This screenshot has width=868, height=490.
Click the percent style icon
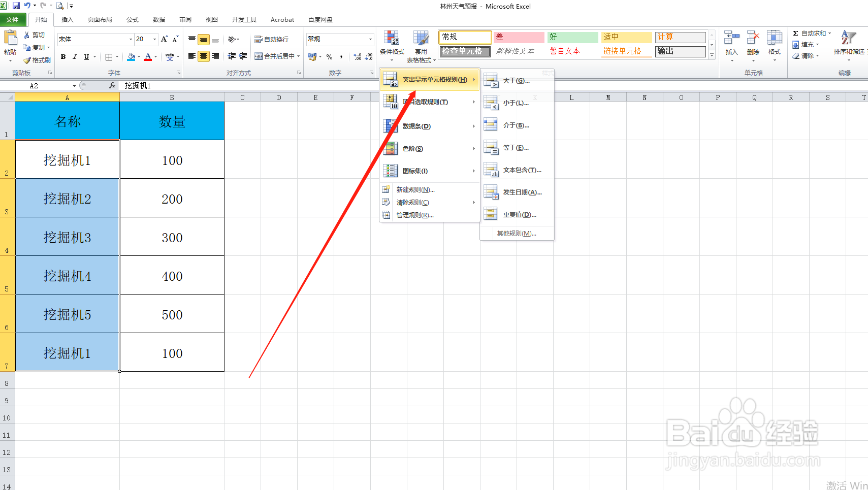coord(330,57)
